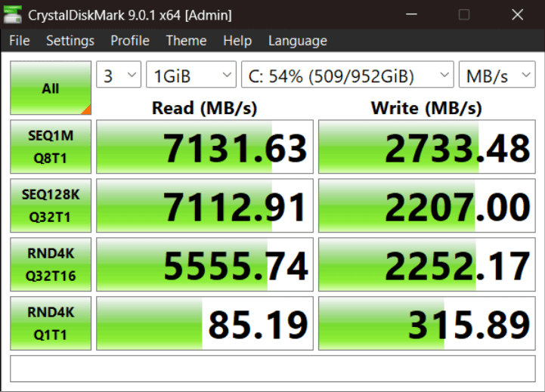Screen dimensions: 545x392
Task: Open the test size dropdown showing 1GiB
Action: [x=191, y=75]
